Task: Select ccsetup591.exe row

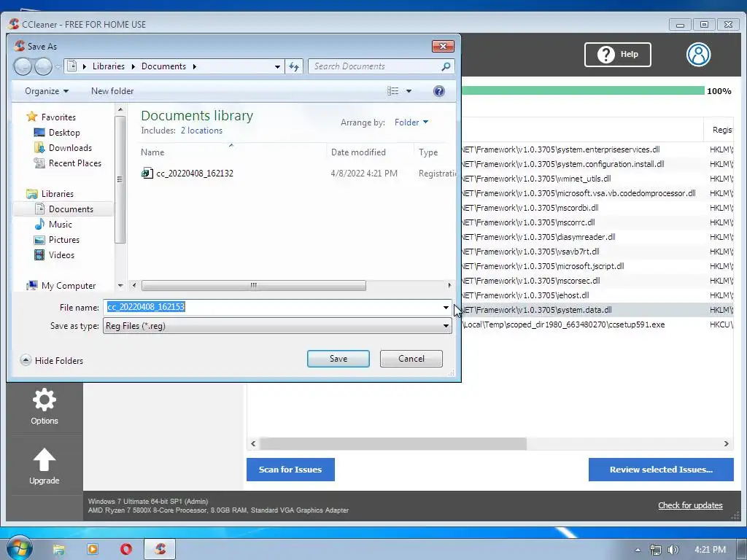Action: [597, 324]
